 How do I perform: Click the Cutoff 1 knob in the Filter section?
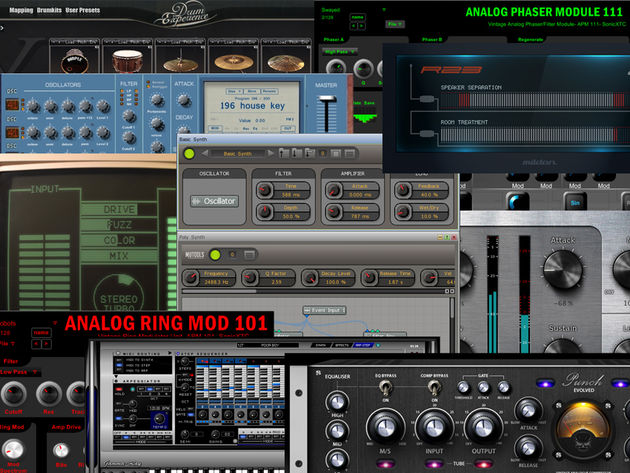[x=129, y=116]
